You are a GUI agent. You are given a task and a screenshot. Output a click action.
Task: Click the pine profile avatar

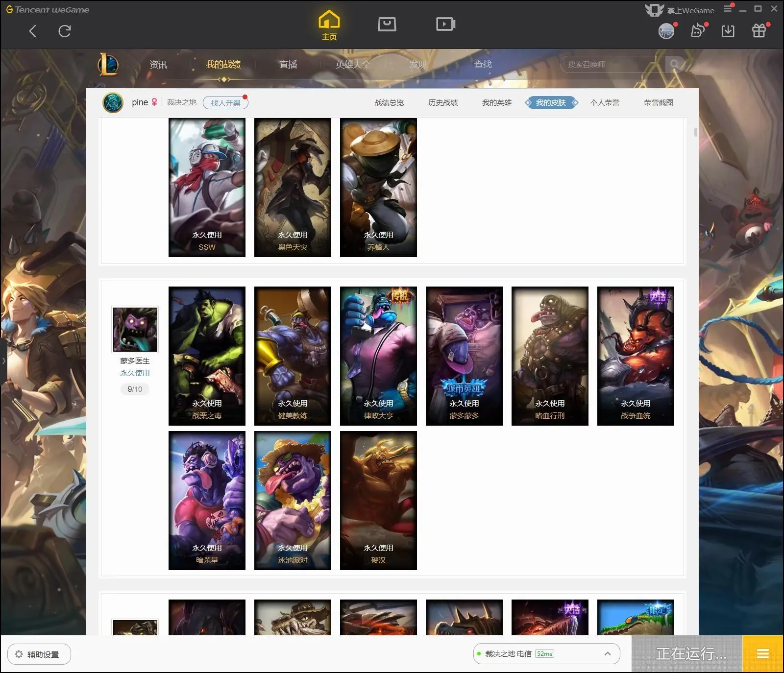click(113, 103)
